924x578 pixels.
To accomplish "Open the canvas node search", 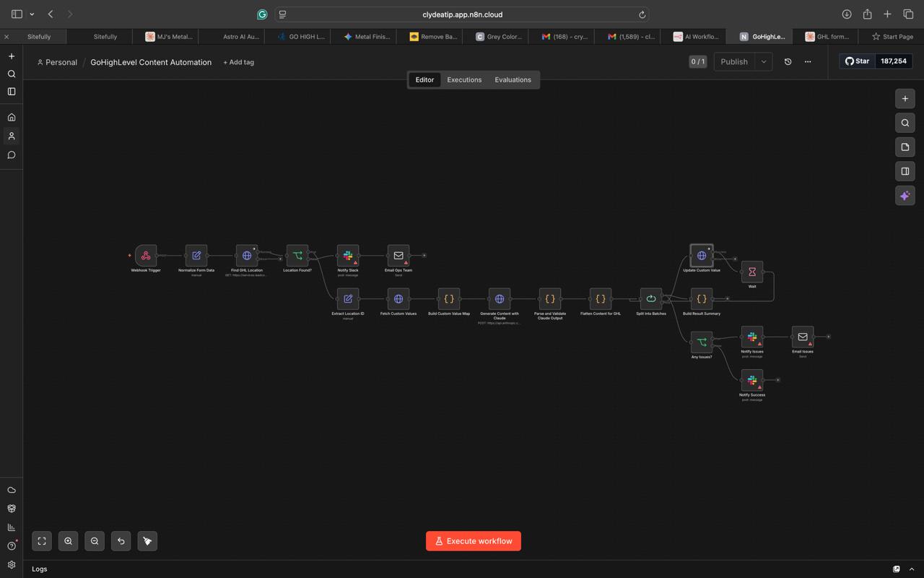I will tap(905, 123).
